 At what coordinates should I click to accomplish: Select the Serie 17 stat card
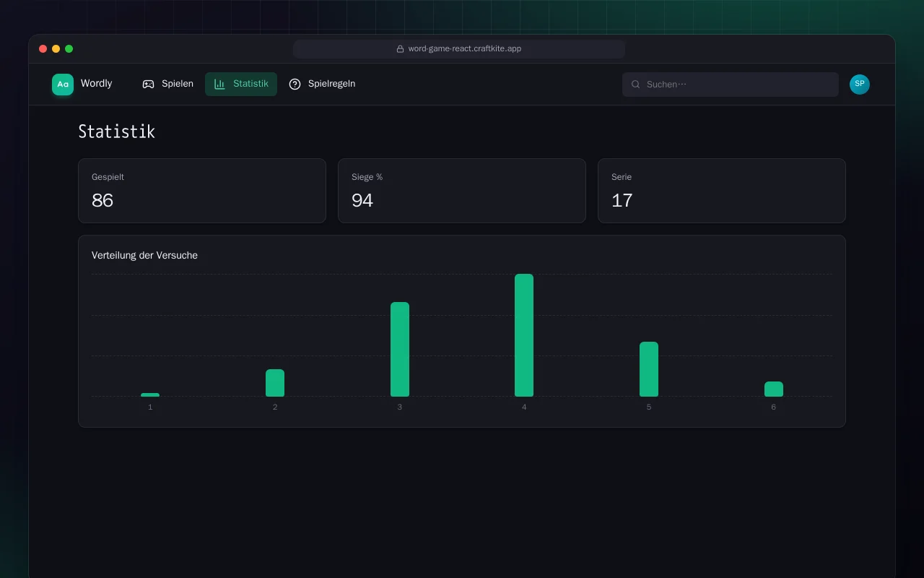click(722, 191)
